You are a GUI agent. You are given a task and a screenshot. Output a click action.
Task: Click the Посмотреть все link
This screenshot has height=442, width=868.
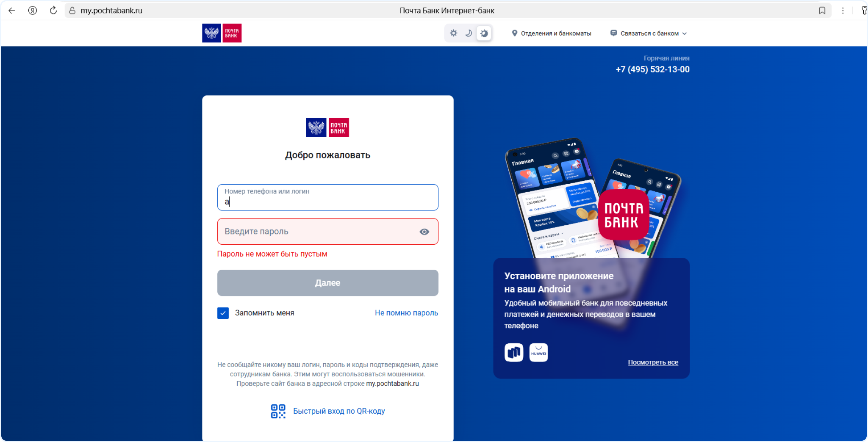tap(653, 362)
